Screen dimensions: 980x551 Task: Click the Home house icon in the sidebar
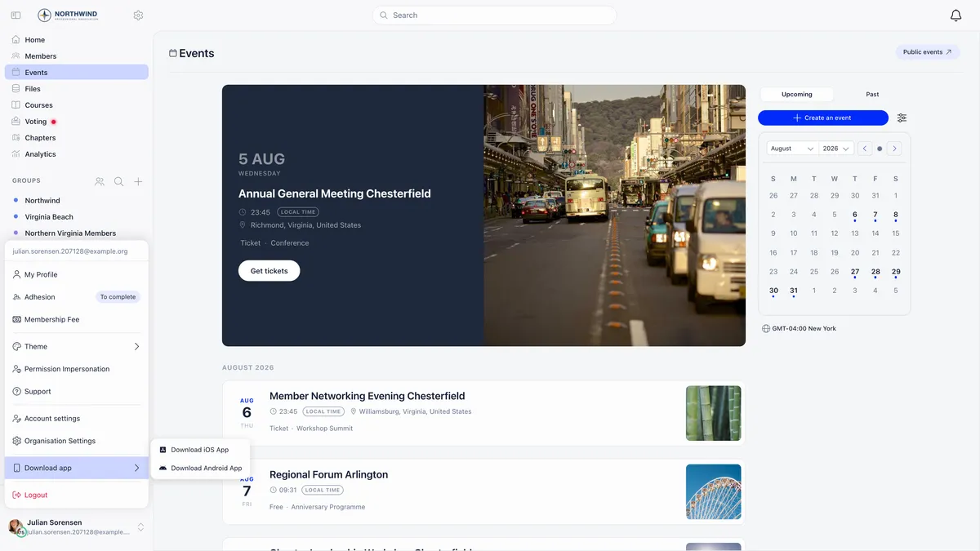pyautogui.click(x=16, y=39)
